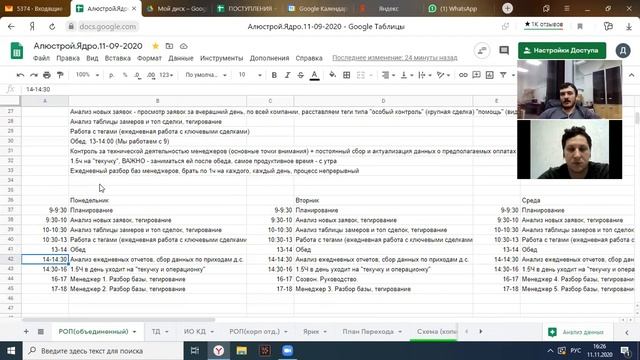Click the Redo arrow icon in toolbar
Image resolution: width=640 pixels, height=360 pixels.
pyautogui.click(x=33, y=75)
